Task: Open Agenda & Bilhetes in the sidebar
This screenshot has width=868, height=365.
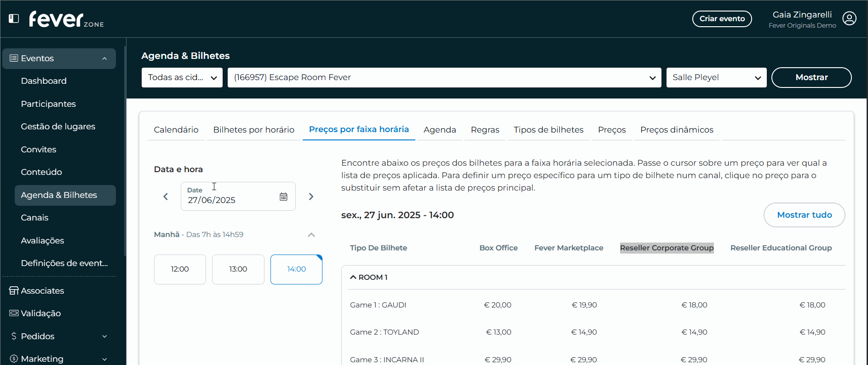Action: [65, 195]
